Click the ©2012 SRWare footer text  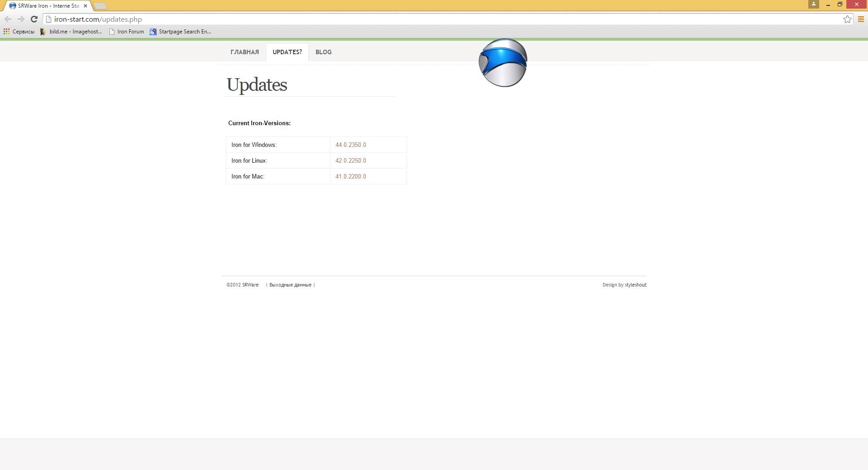click(x=243, y=285)
